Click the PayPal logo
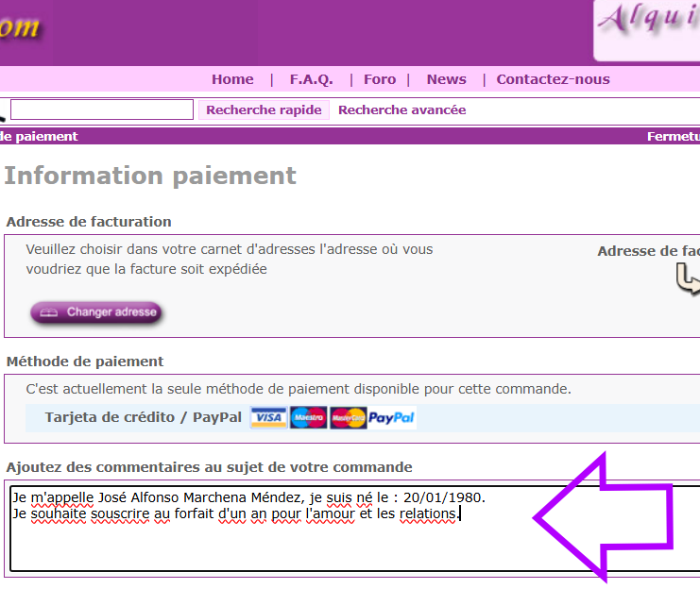 pyautogui.click(x=391, y=418)
